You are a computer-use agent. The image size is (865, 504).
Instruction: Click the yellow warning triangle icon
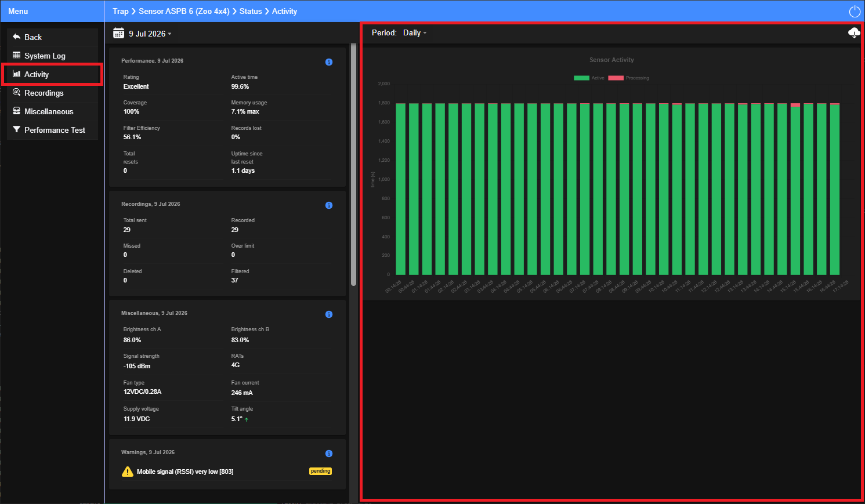click(128, 472)
